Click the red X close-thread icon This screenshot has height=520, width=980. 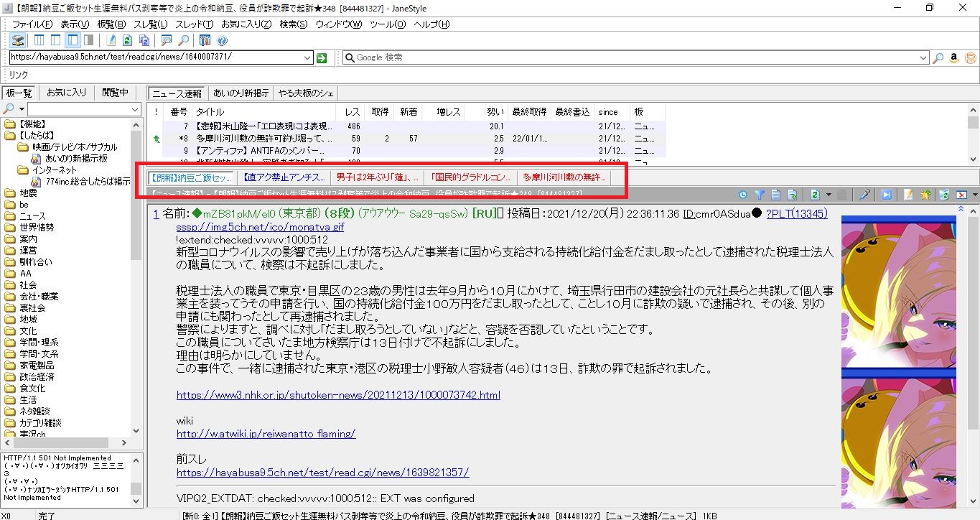(961, 195)
